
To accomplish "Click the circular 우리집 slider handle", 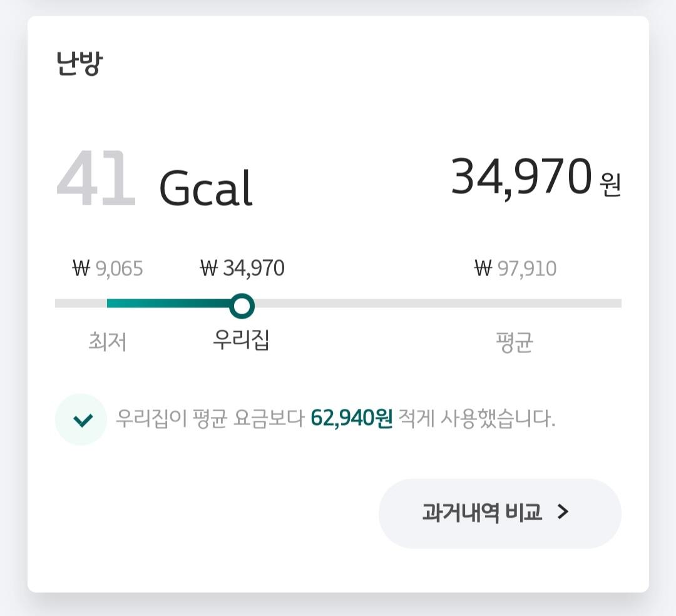I will 242,306.
